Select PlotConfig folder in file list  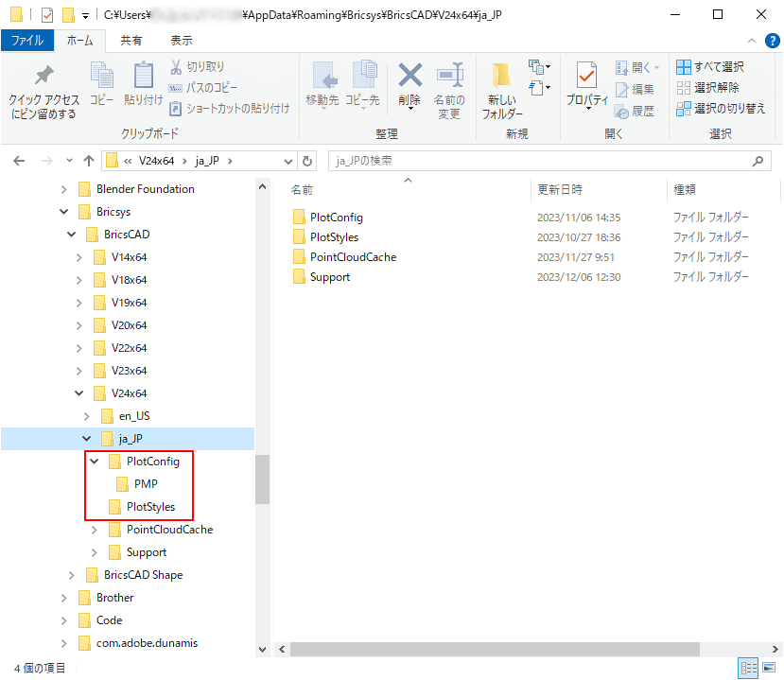click(327, 218)
